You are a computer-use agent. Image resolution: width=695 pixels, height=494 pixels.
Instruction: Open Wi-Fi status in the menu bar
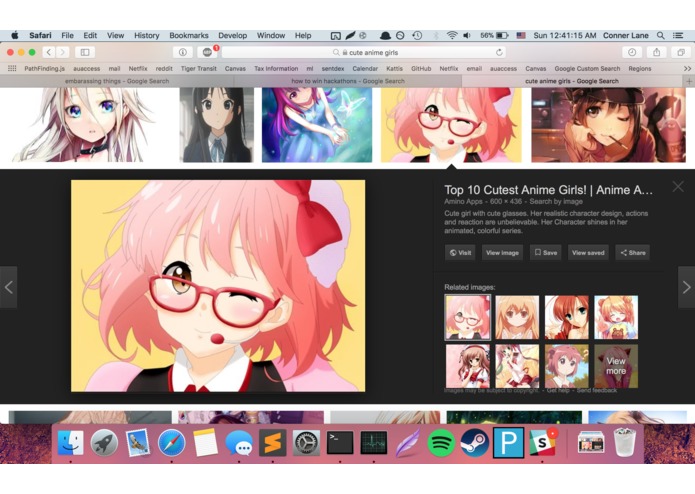(x=452, y=35)
